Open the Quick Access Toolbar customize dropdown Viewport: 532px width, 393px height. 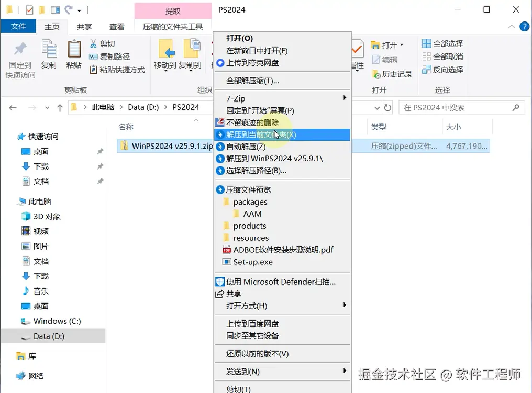[79, 10]
